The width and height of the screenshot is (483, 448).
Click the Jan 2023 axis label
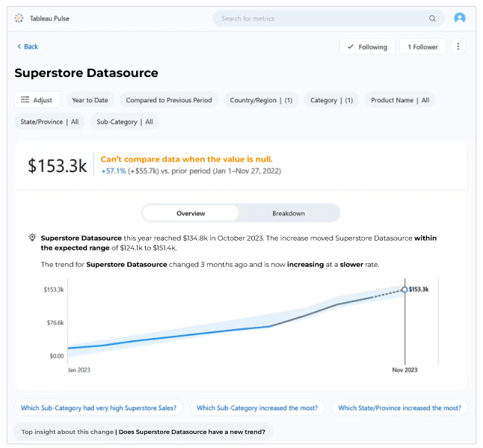point(79,369)
